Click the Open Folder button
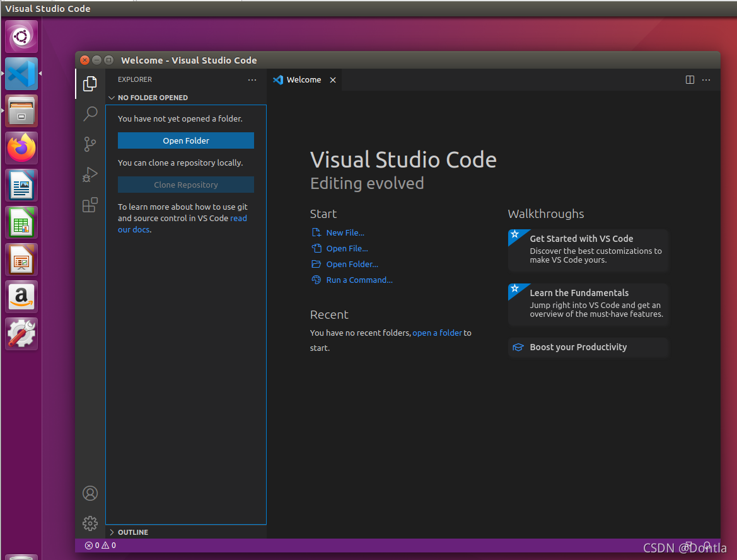 185,140
